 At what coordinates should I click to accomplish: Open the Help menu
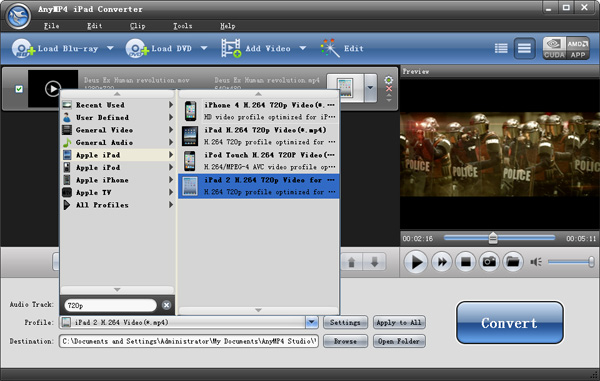click(228, 26)
